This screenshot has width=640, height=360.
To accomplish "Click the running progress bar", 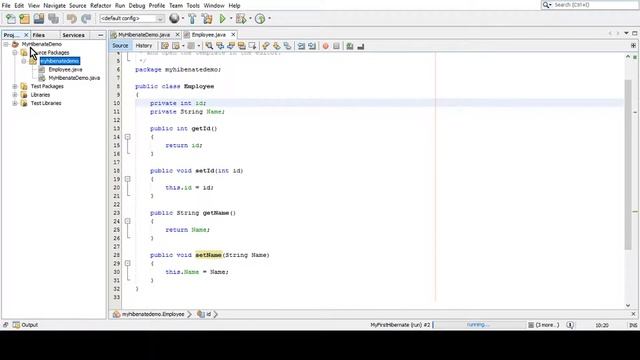I will tap(479, 325).
